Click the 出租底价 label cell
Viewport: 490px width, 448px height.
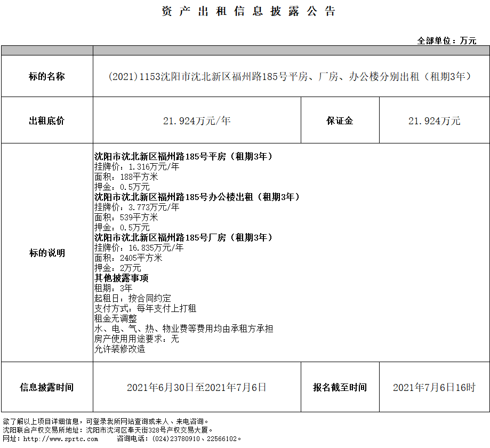pos(47,121)
